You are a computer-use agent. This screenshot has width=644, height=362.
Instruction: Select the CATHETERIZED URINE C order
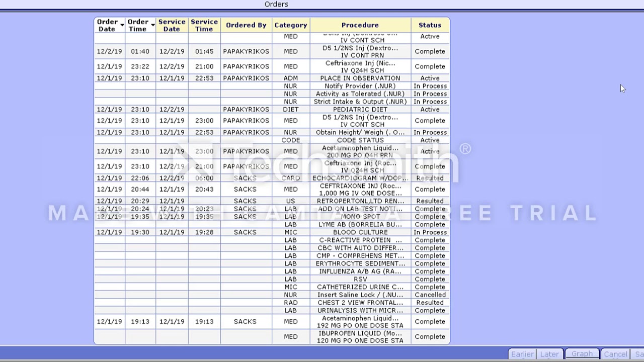tap(360, 287)
